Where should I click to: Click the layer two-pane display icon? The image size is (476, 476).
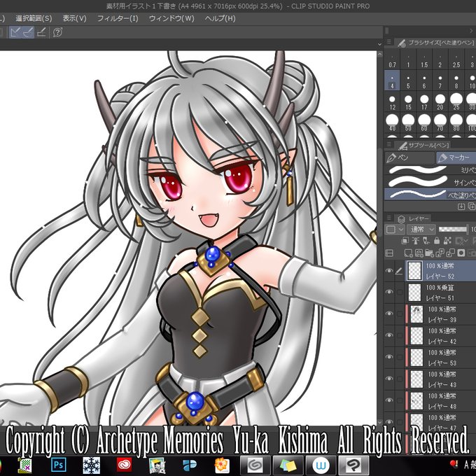tap(389, 253)
